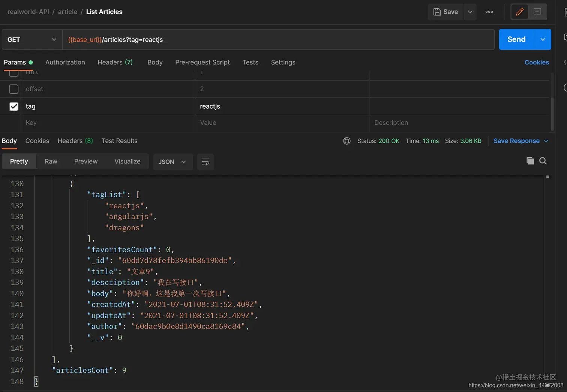The image size is (567, 392).
Task: Uncheck the tag parameter checkbox
Action: 13,106
